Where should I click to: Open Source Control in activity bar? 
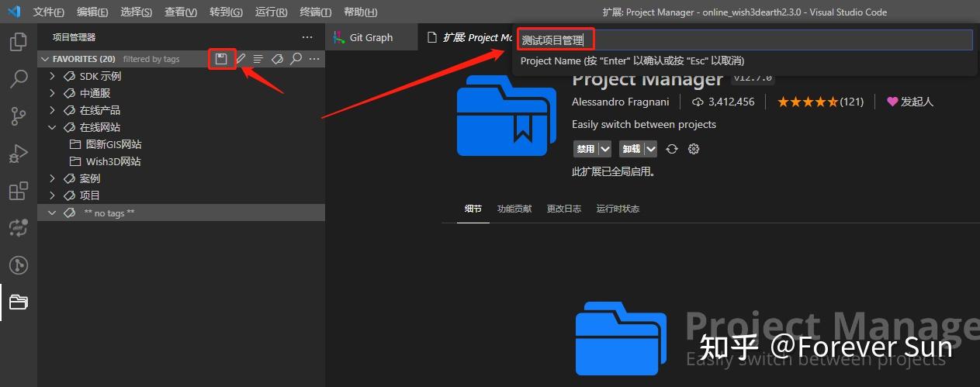tap(19, 116)
